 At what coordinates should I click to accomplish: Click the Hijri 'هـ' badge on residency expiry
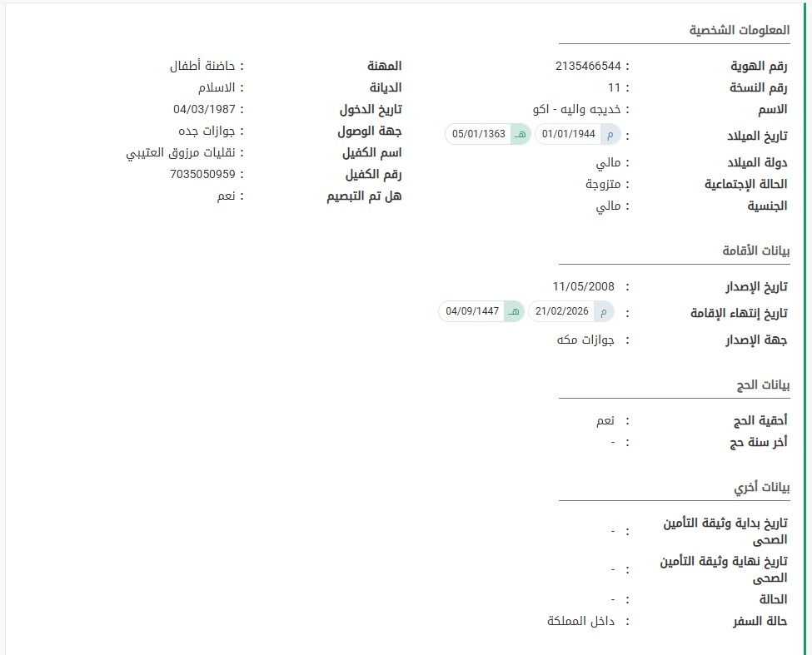tap(514, 311)
